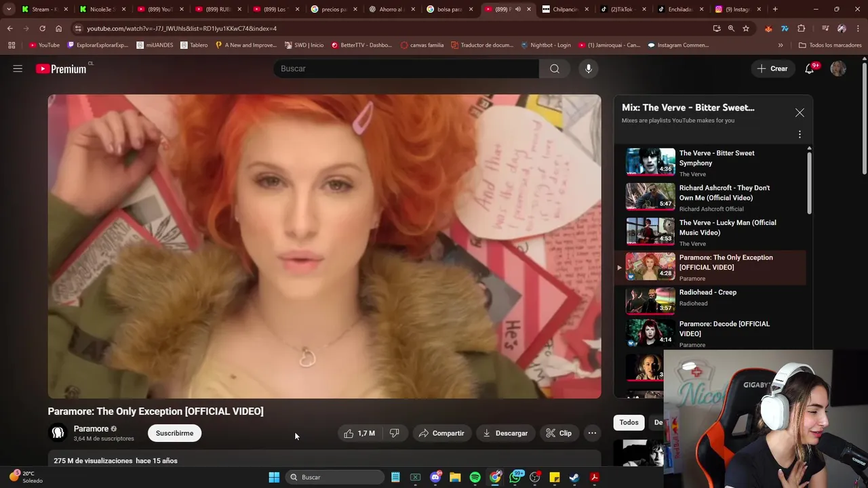Open the tab search dropdown arrow
This screenshot has height=488, width=868.
[9, 9]
